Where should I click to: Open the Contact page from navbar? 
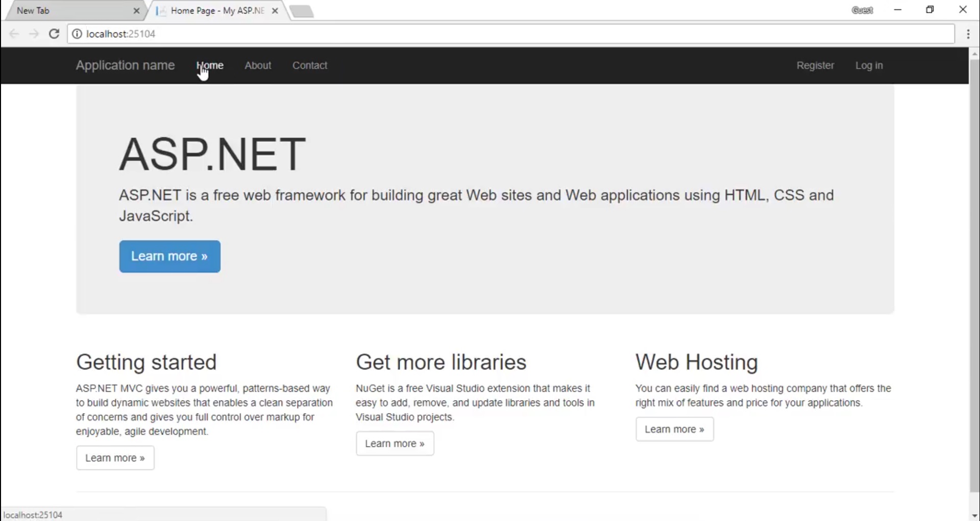pyautogui.click(x=309, y=65)
